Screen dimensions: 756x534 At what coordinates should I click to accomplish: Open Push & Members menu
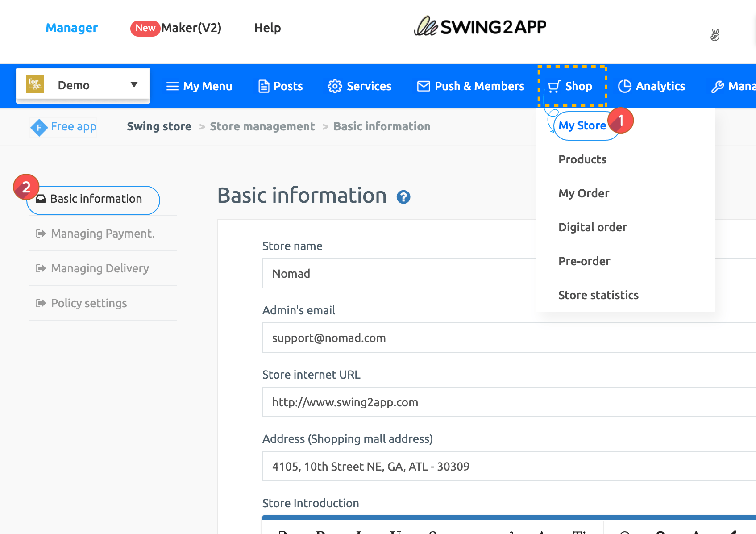click(470, 86)
